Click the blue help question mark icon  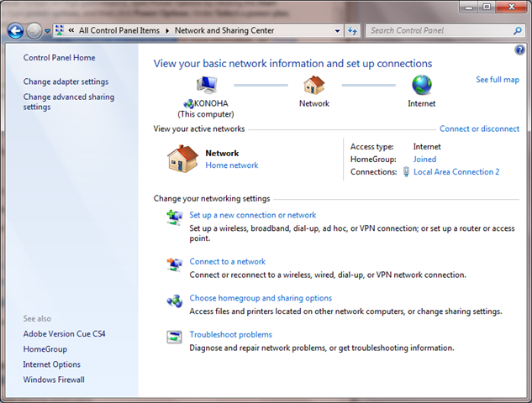(x=519, y=50)
